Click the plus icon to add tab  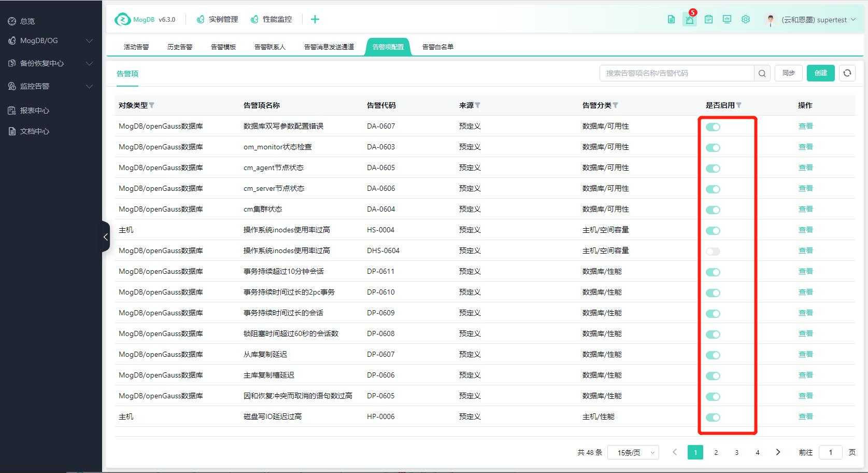coord(315,19)
